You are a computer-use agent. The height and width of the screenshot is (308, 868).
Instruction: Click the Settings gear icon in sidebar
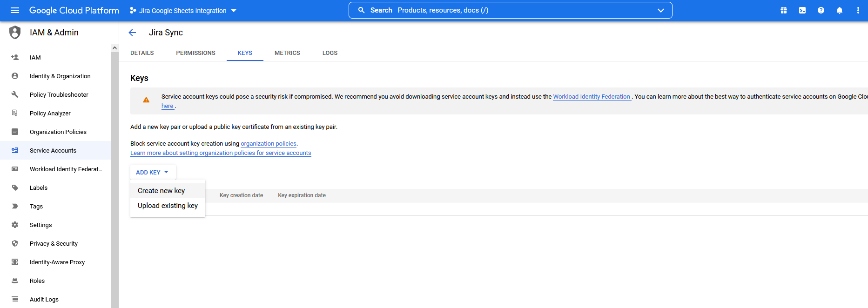(x=15, y=225)
